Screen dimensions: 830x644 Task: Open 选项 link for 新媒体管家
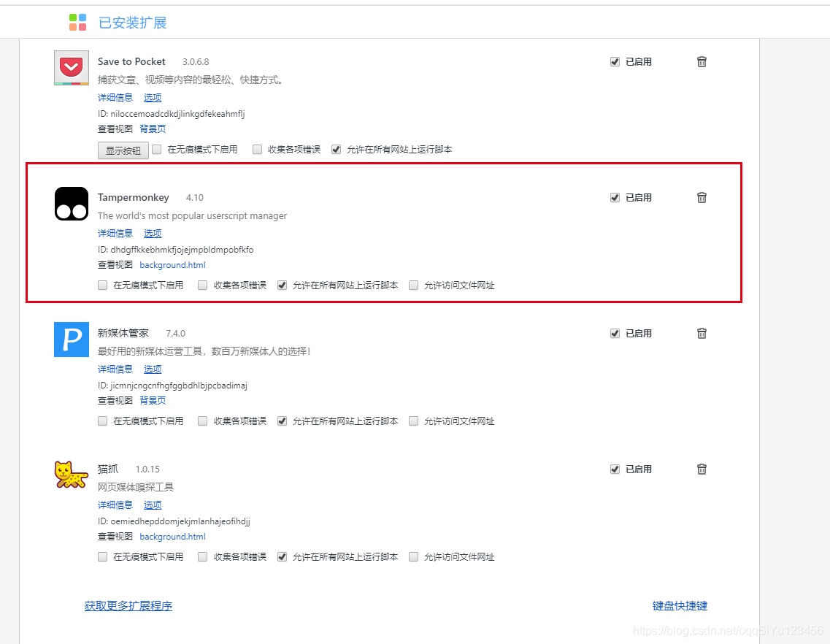pos(153,369)
